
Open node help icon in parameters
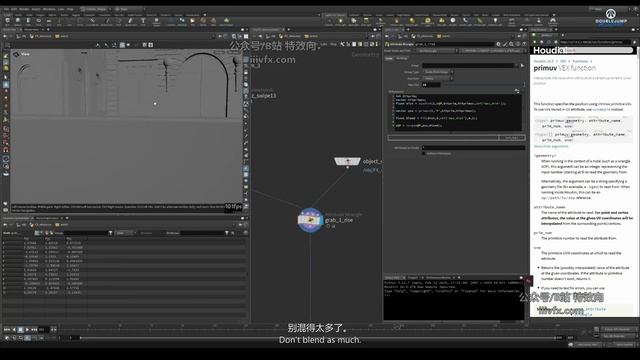point(524,44)
